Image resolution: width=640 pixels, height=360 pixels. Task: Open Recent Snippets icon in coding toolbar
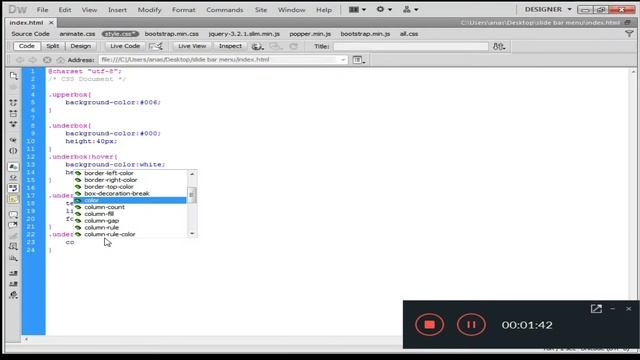[x=13, y=247]
